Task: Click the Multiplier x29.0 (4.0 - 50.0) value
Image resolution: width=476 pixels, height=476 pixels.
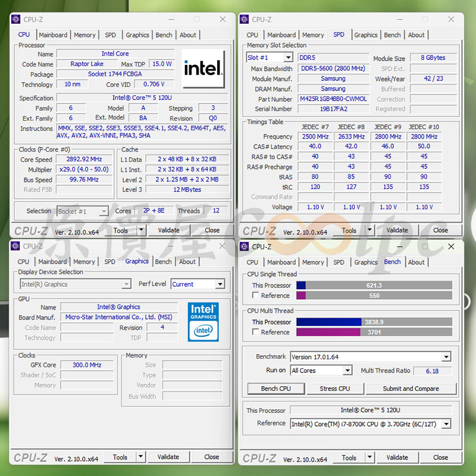Action: pos(84,169)
